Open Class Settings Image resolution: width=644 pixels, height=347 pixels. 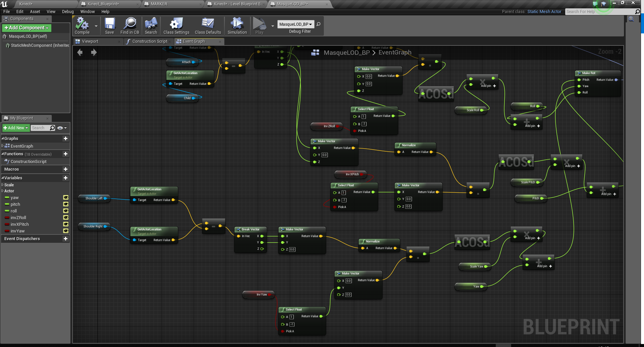pos(176,26)
